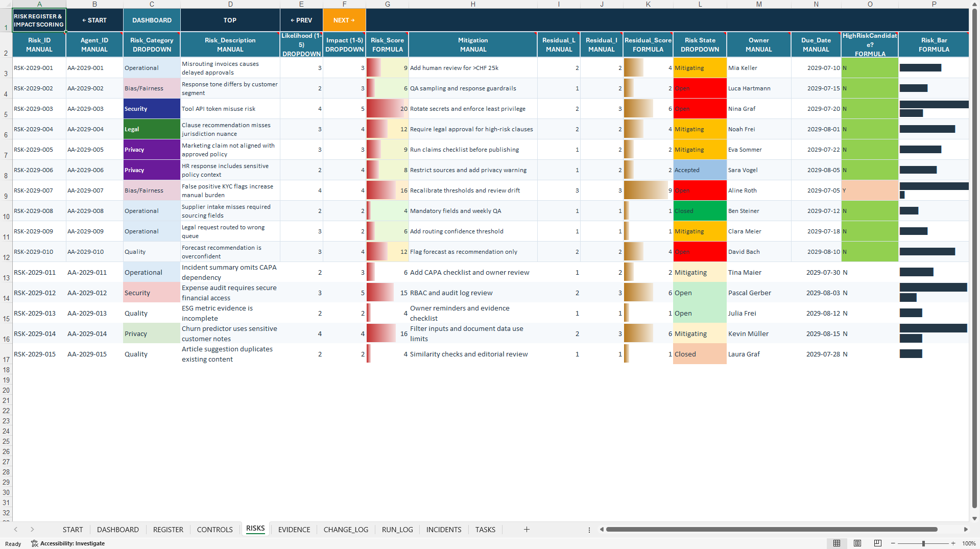980x549 pixels.
Task: Select Risk_Category cell for RSK-2029-003 Security
Action: click(x=152, y=109)
